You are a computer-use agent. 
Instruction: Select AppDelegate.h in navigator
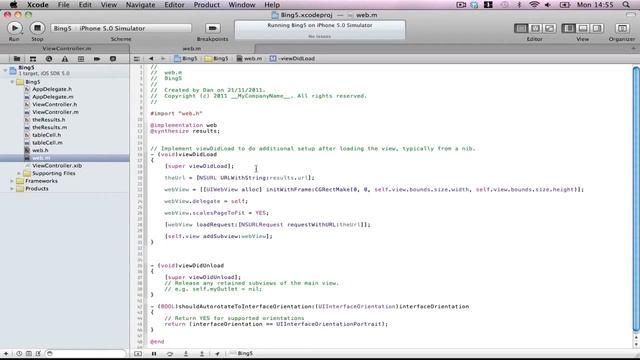(52, 89)
